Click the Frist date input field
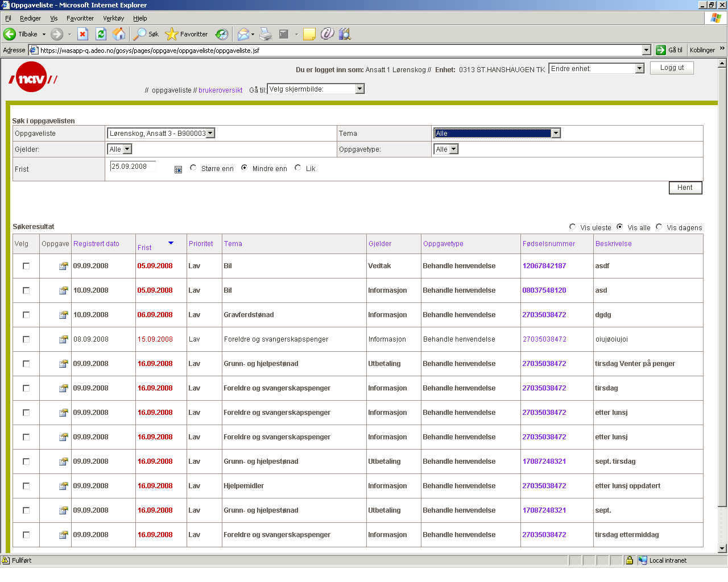The image size is (728, 582). tap(133, 167)
